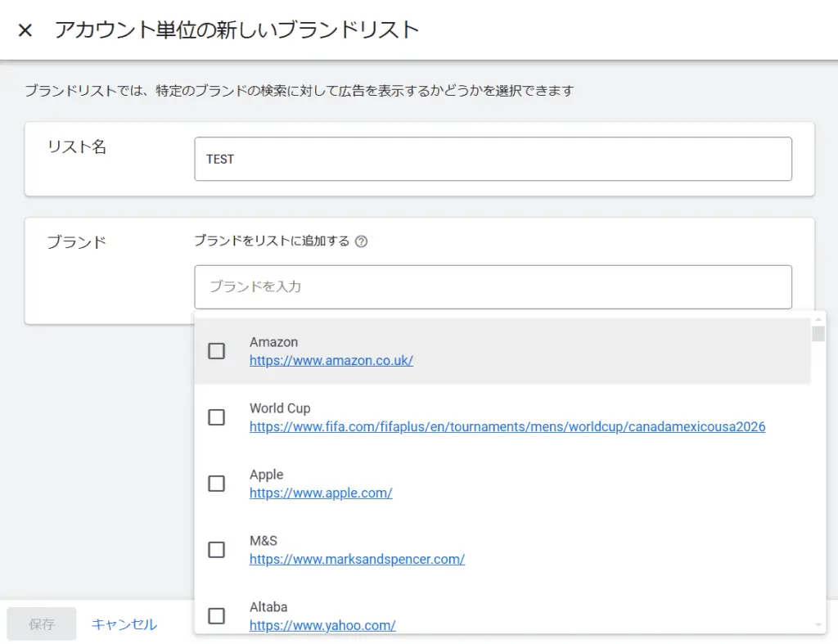This screenshot has height=644, width=838.
Task: Focus the ブランドを入力 search field
Action: pyautogui.click(x=493, y=286)
